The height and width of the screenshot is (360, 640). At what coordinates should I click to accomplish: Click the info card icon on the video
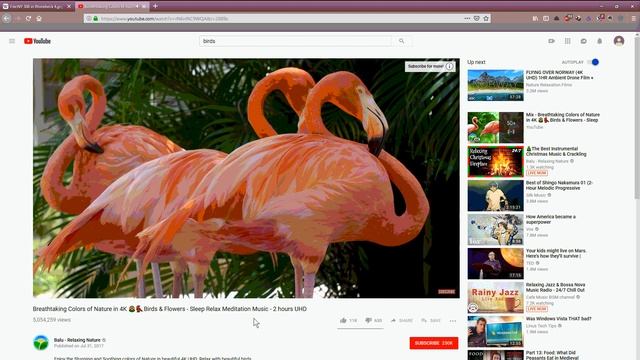[449, 66]
